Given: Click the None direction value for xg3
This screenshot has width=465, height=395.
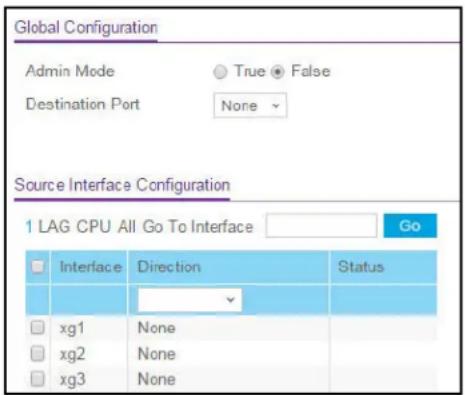Looking at the screenshot, I should click(157, 379).
